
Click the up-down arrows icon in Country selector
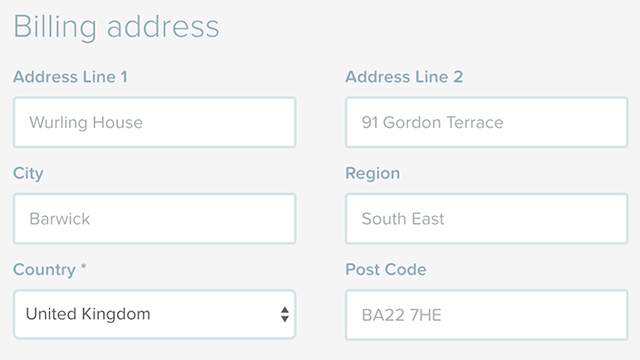[x=285, y=314]
